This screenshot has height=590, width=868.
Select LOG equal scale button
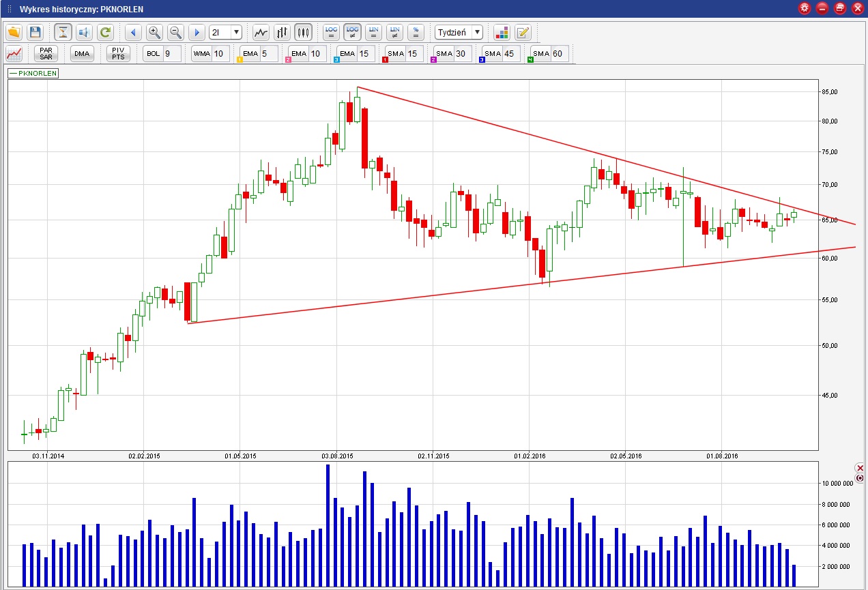pyautogui.click(x=332, y=32)
